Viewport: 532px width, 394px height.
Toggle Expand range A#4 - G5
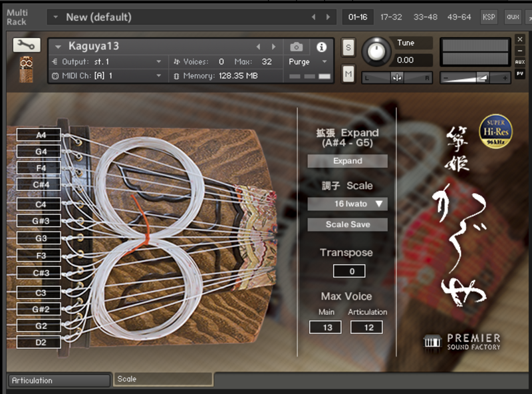[x=347, y=161]
